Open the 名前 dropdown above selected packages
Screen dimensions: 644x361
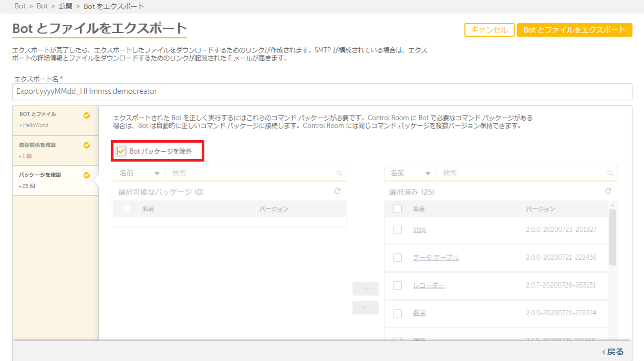pyautogui.click(x=410, y=173)
